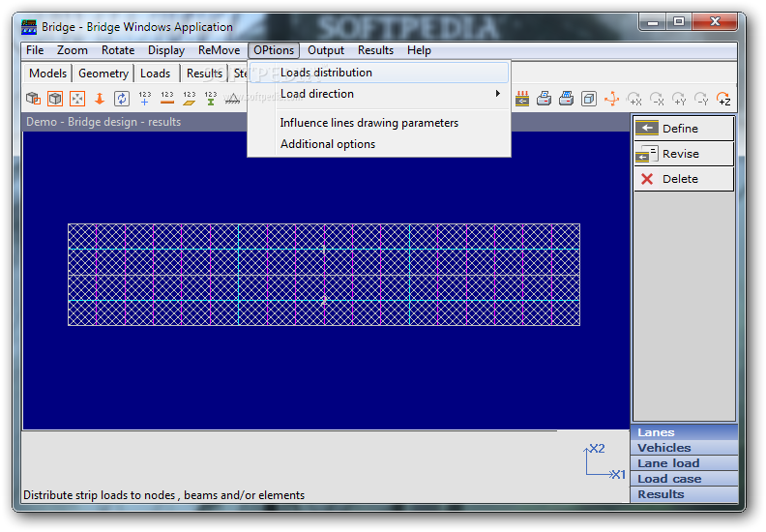Rotate about -Y axis icon

tap(701, 99)
